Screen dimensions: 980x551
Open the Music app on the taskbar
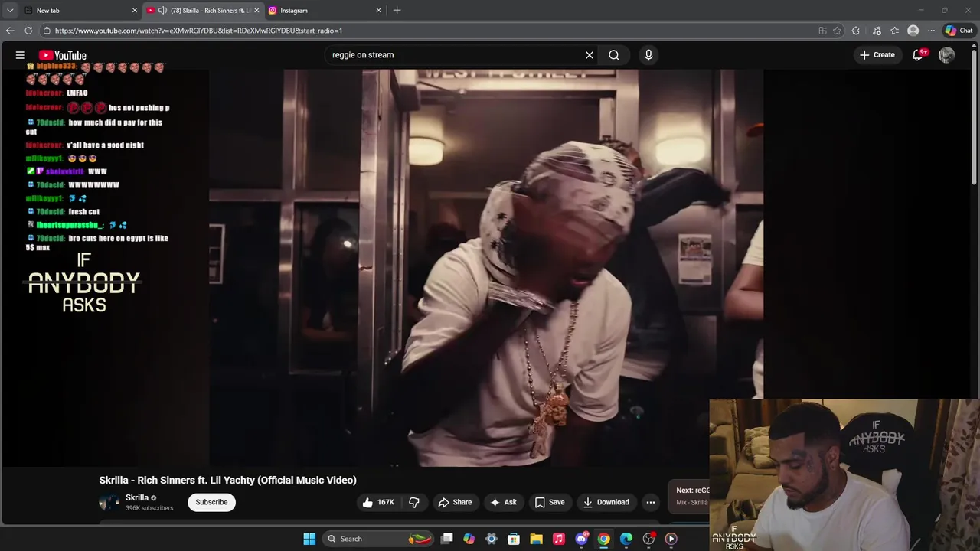coord(559,539)
